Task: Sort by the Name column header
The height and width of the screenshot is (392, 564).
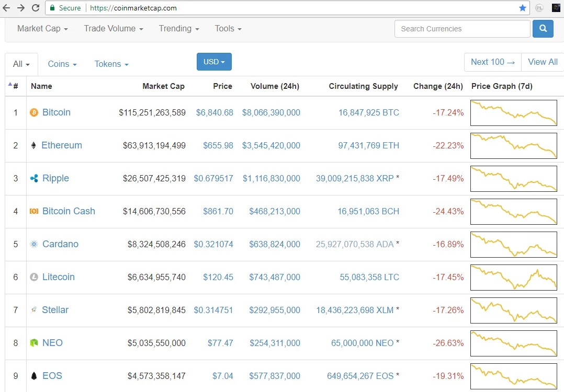Action: coord(41,86)
